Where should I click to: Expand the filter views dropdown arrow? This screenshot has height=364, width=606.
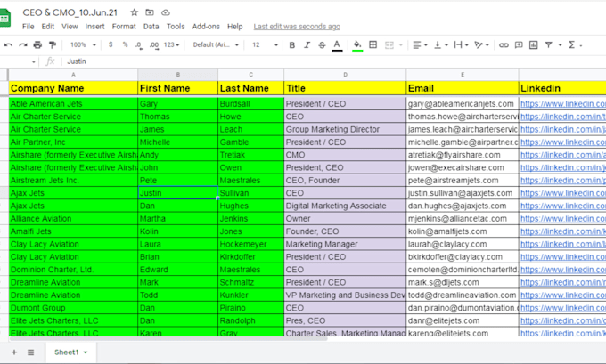point(560,45)
